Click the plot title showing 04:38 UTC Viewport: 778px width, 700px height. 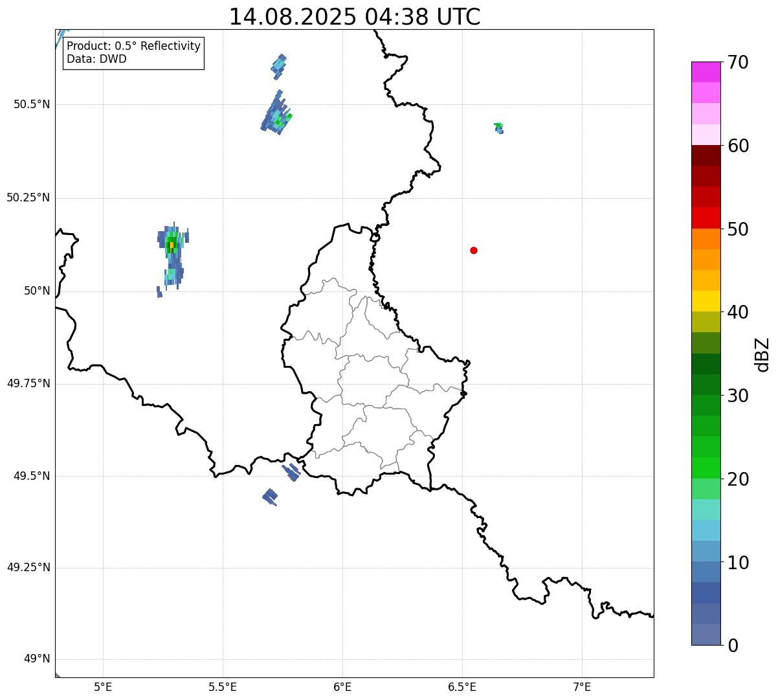[355, 17]
